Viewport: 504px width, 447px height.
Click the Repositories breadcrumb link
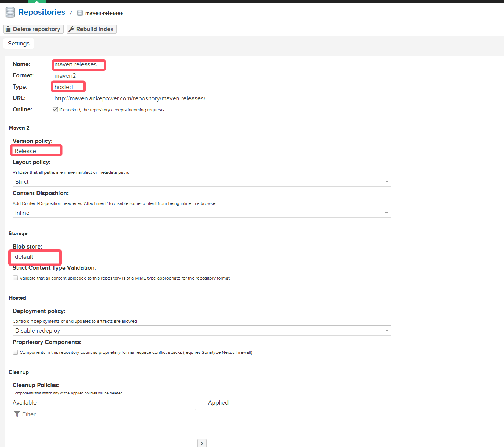(42, 12)
